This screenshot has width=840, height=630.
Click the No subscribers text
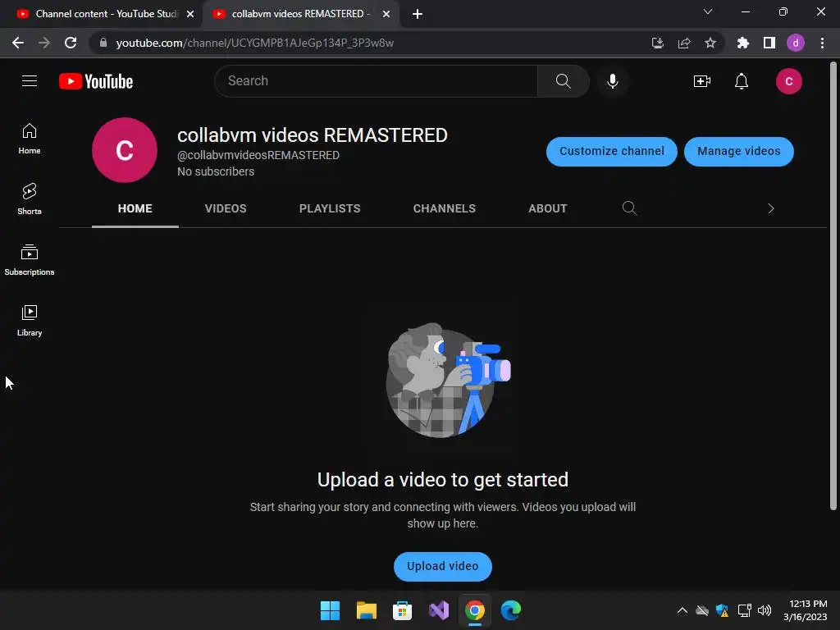216,172
